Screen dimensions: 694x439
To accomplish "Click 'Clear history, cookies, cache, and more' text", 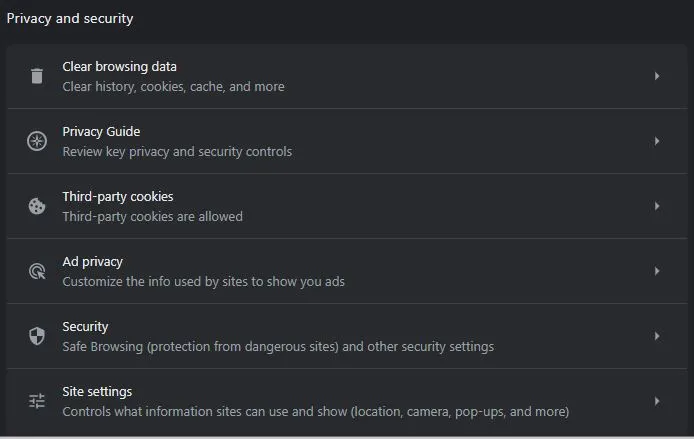I will [x=174, y=87].
